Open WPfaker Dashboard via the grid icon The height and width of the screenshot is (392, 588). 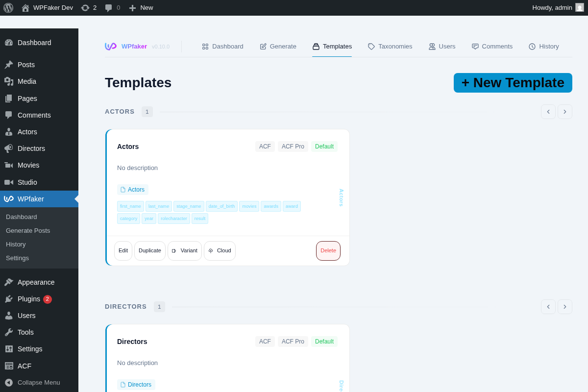[205, 46]
